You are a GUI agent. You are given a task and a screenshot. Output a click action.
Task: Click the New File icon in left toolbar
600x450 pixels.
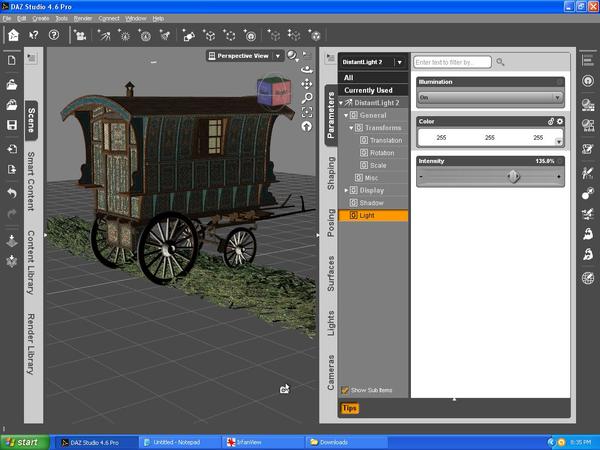coord(12,60)
